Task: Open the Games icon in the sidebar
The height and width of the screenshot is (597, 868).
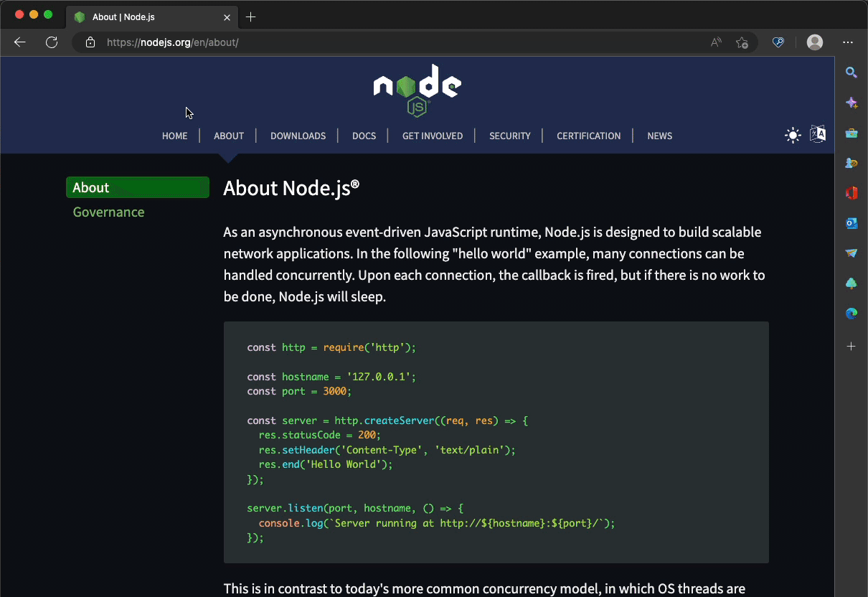Action: click(x=851, y=163)
